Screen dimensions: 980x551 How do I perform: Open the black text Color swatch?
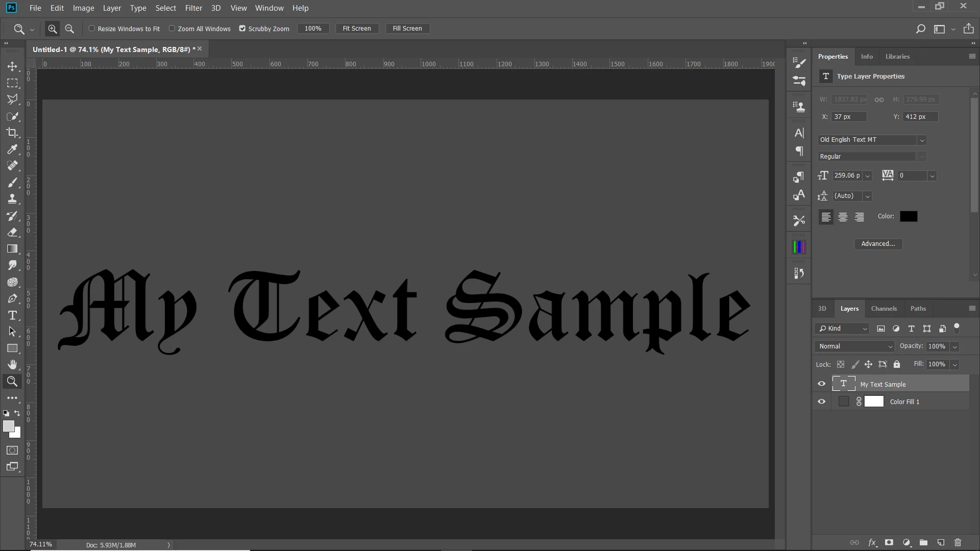click(908, 216)
